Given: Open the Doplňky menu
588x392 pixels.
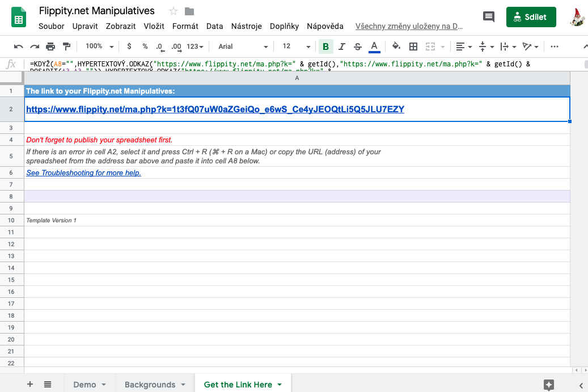Looking at the screenshot, I should pos(284,26).
